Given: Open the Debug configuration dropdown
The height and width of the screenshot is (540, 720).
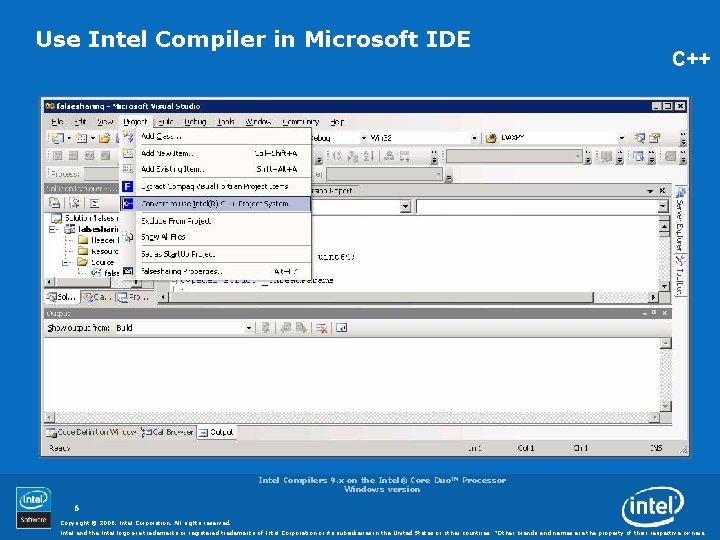Looking at the screenshot, I should click(363, 138).
